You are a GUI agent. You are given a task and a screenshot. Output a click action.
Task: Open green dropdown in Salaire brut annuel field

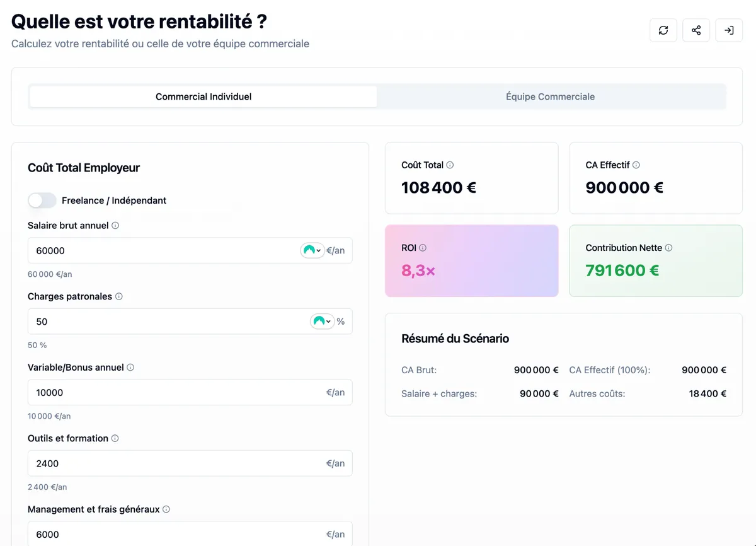[312, 250]
